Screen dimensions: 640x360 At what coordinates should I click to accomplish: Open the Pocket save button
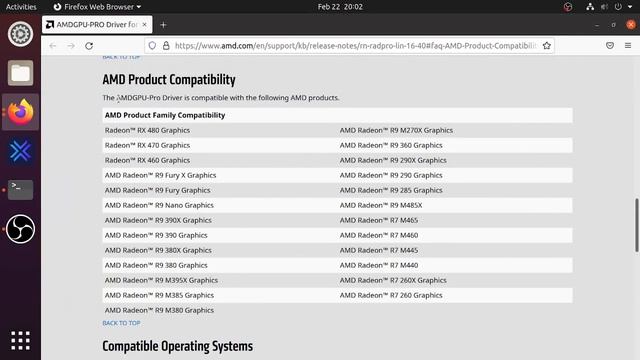[x=610, y=46]
